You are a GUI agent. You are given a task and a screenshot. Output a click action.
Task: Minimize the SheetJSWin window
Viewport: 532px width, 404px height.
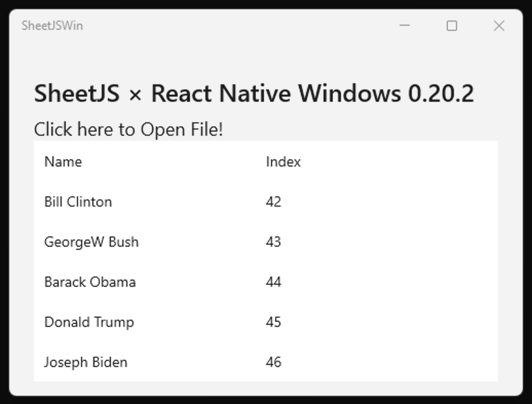[405, 26]
